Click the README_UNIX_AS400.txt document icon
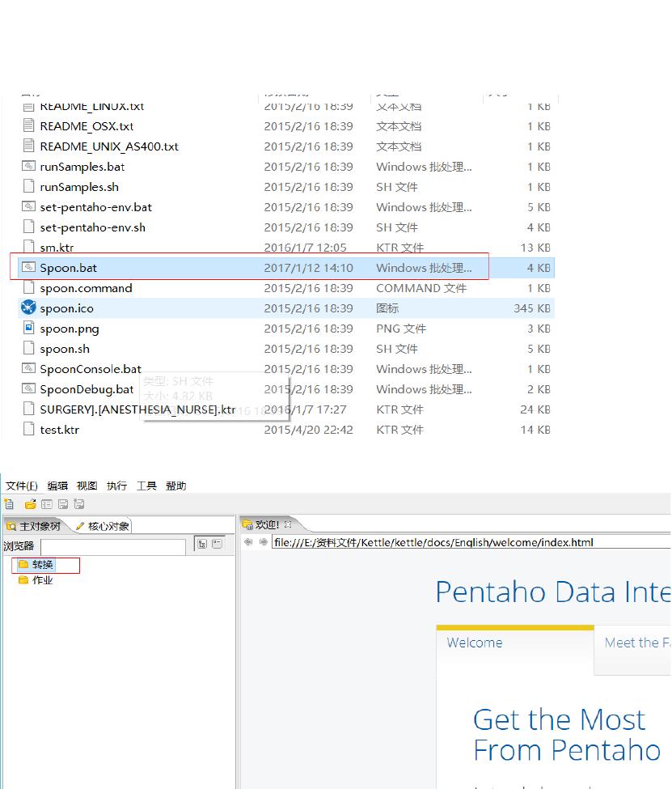 point(28,146)
